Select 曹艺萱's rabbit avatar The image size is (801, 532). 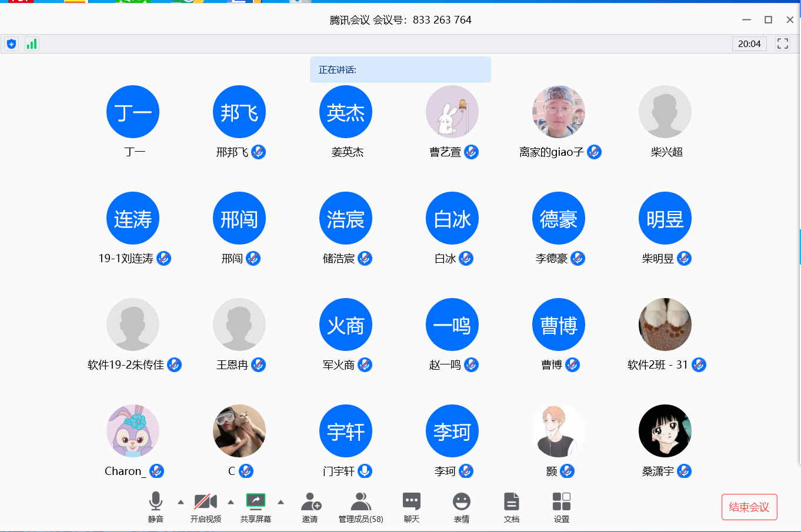452,112
